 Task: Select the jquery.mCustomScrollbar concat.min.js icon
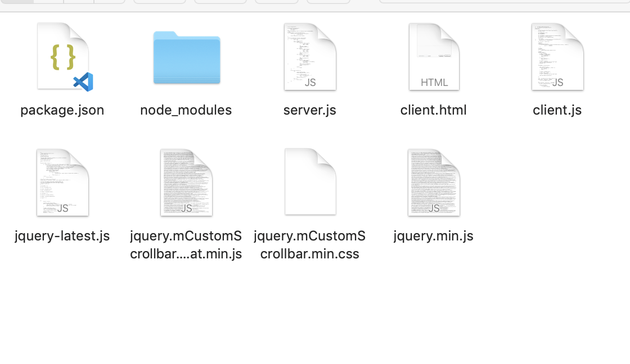click(x=186, y=181)
